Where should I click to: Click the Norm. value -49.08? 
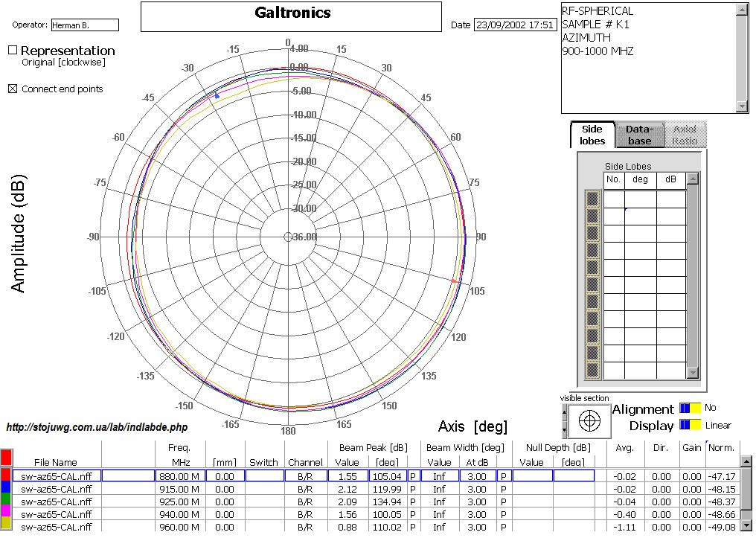click(722, 526)
